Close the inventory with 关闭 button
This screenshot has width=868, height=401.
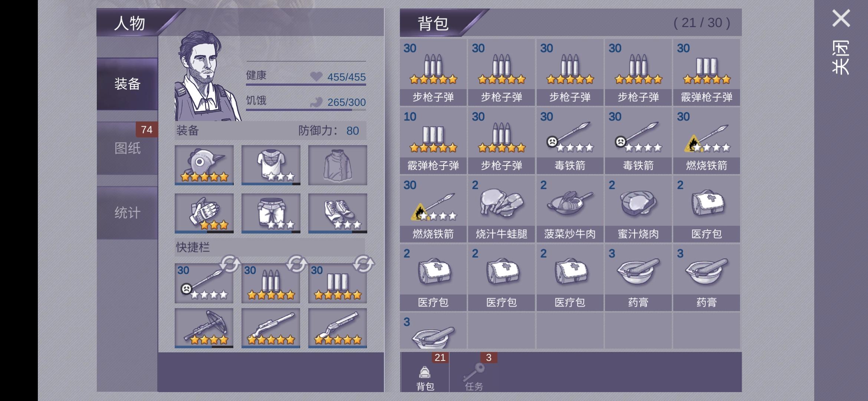coord(841,42)
